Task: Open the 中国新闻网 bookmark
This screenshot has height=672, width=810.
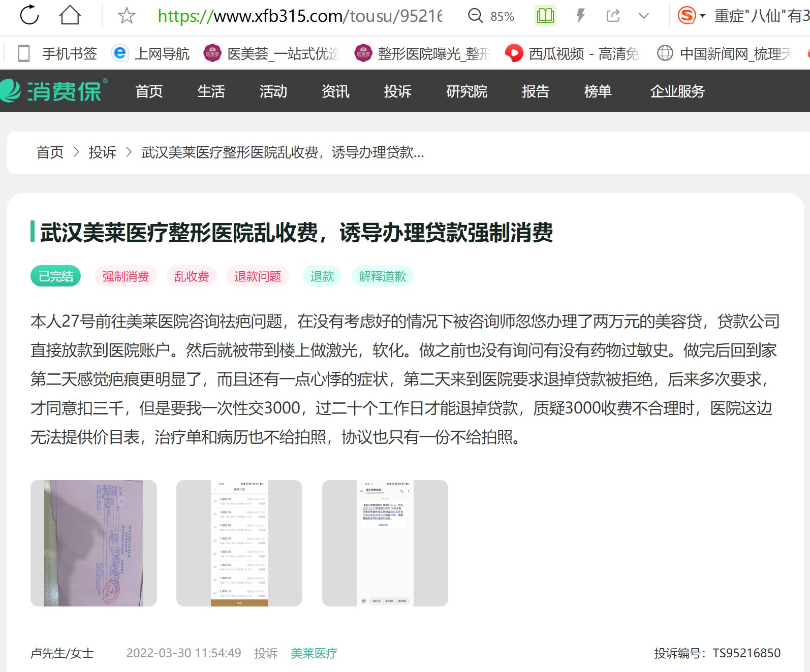Action: (725, 53)
